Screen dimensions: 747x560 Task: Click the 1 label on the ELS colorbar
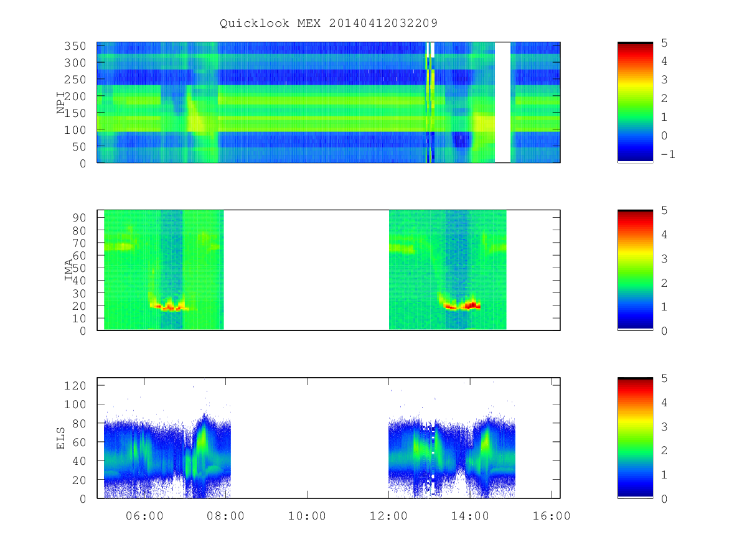point(664,474)
